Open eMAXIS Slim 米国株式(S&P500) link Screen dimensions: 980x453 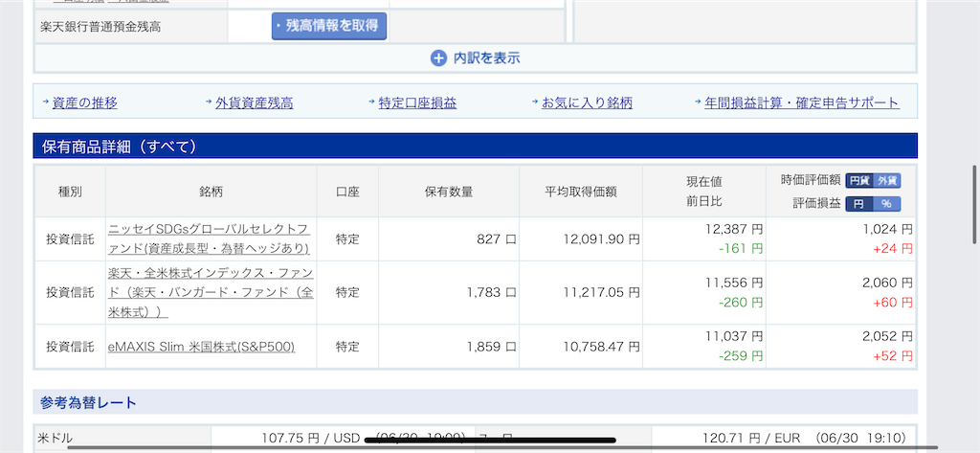201,346
